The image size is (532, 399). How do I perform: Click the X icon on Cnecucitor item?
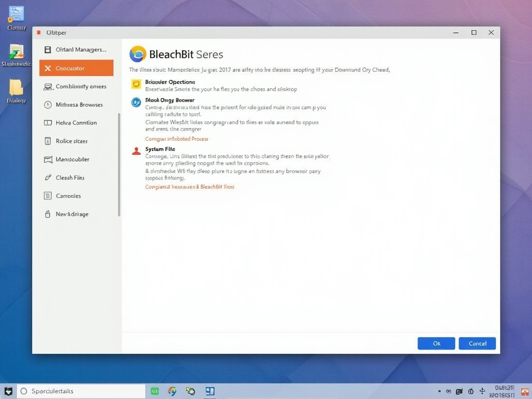pyautogui.click(x=48, y=68)
